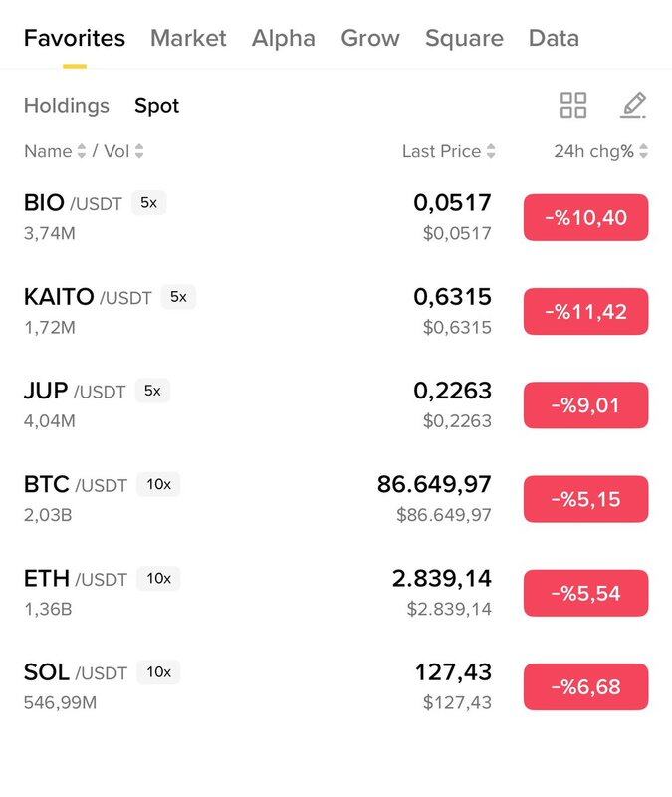Open the Data tab
This screenshot has height=797, width=672.
point(554,38)
